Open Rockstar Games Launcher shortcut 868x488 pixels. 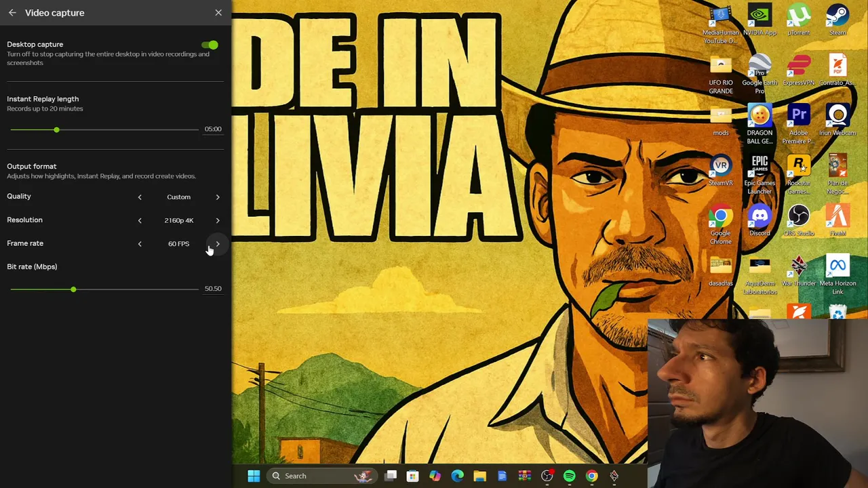[x=799, y=175]
